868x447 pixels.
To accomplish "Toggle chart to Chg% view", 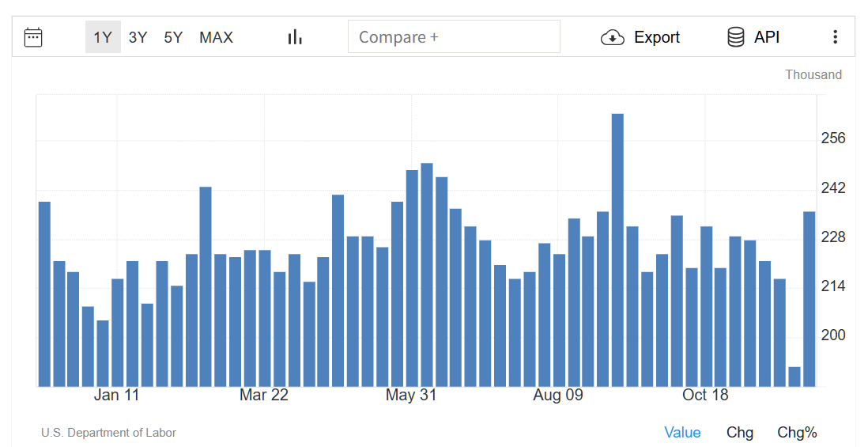I will (x=797, y=433).
